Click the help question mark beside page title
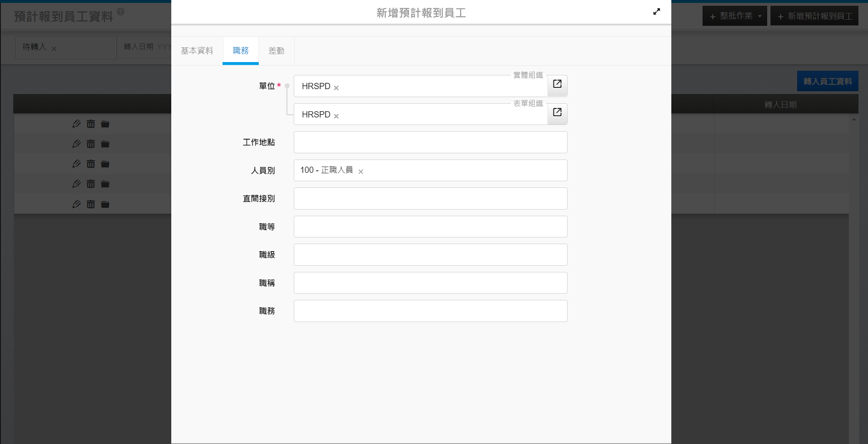Image resolution: width=868 pixels, height=444 pixels. coord(121,12)
